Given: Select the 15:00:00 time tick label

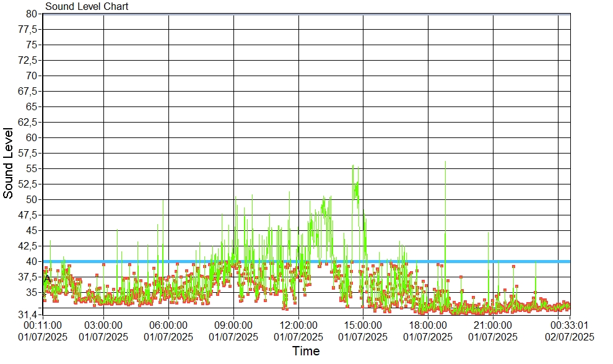Looking at the screenshot, I should (x=363, y=324).
